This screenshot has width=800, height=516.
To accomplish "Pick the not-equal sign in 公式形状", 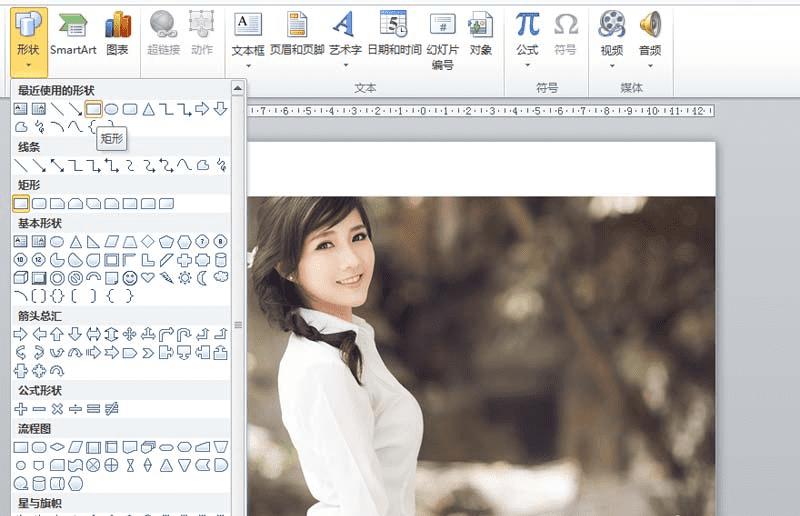I will click(112, 409).
